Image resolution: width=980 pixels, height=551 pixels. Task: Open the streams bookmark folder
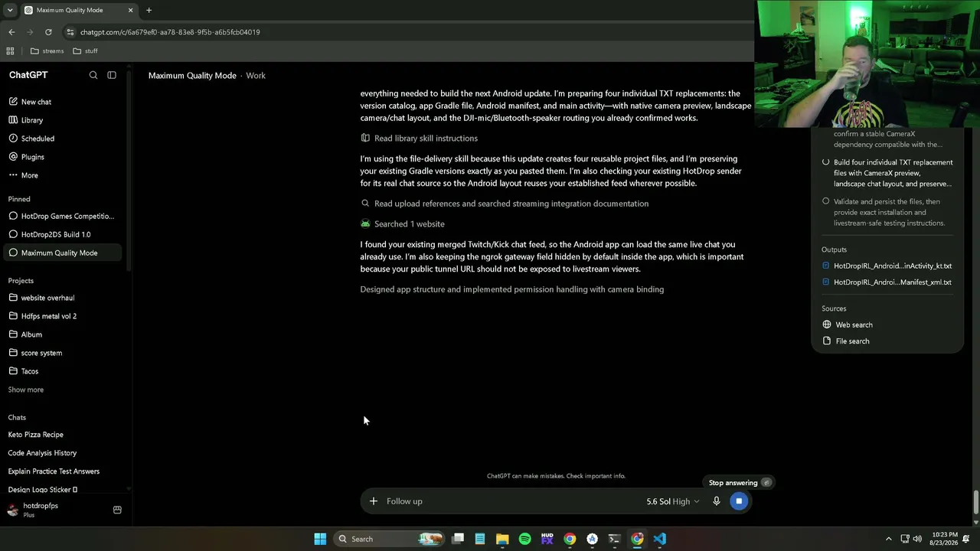click(47, 51)
